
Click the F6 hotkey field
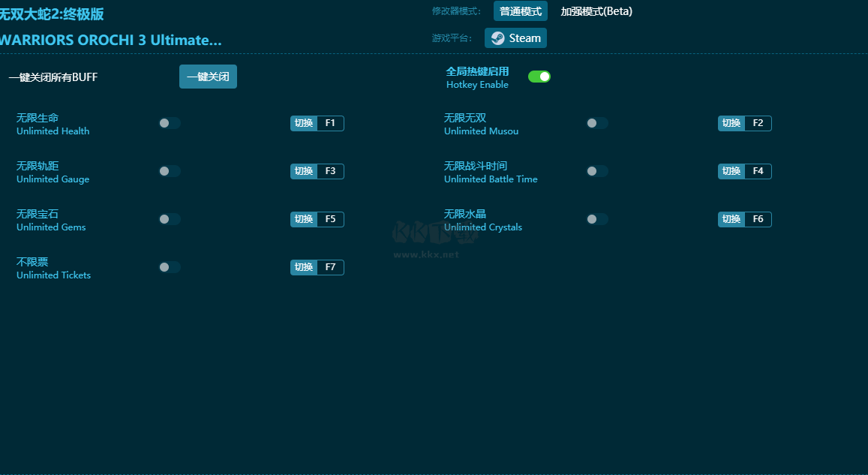click(x=758, y=219)
